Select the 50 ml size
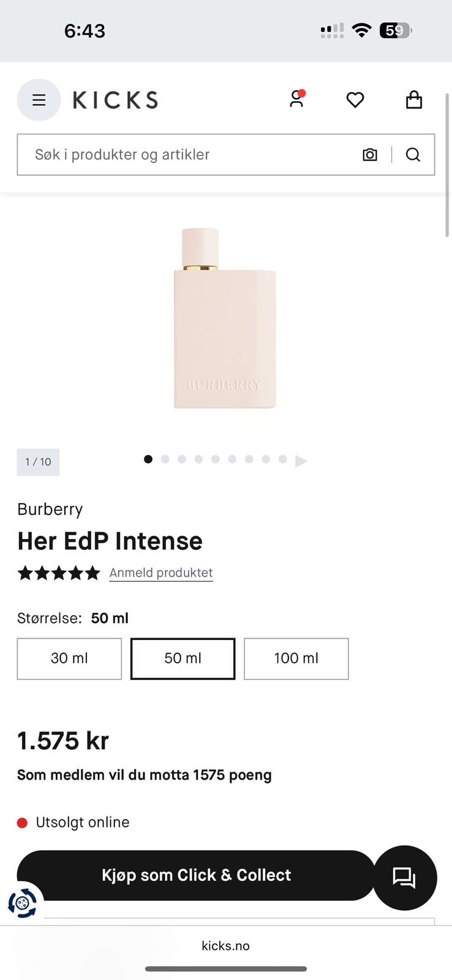 click(x=183, y=658)
